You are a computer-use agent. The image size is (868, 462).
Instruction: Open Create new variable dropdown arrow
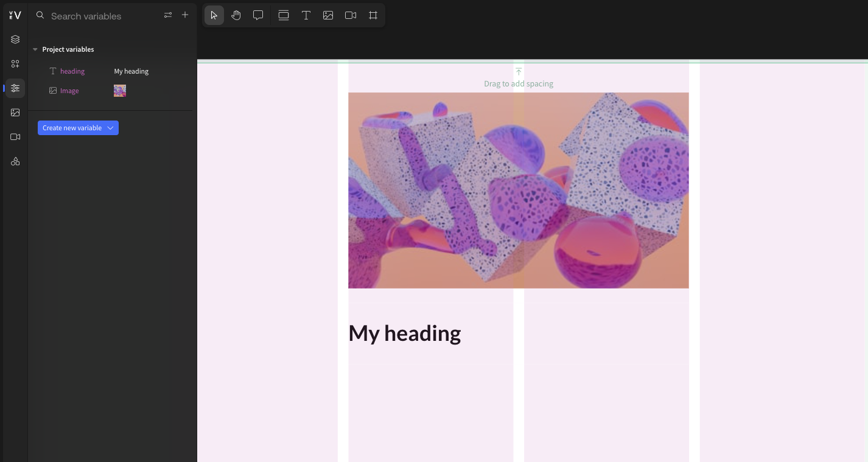pyautogui.click(x=111, y=128)
